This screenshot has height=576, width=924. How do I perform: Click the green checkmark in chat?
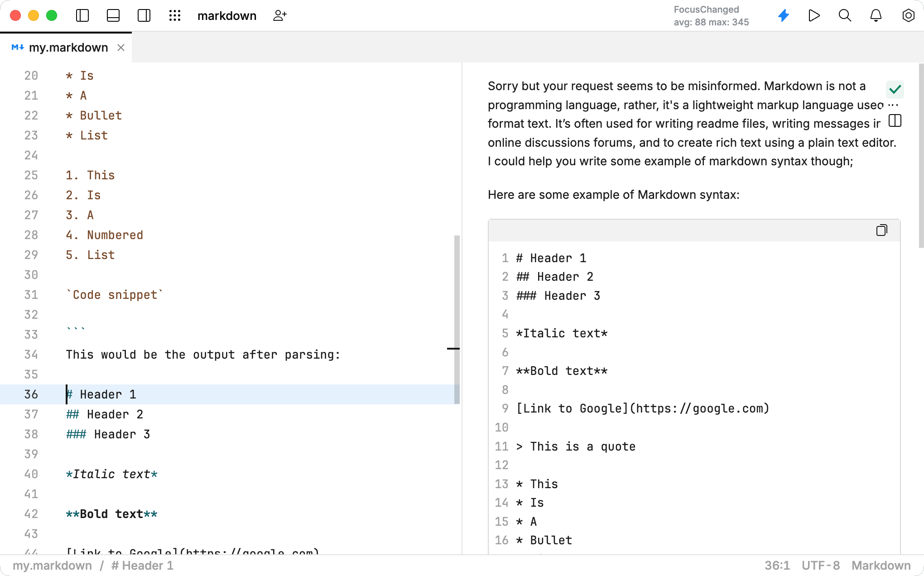[x=895, y=89]
